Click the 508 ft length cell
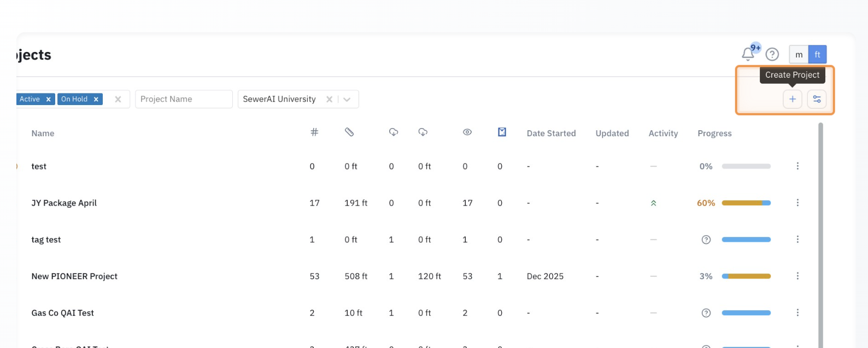 pos(356,276)
